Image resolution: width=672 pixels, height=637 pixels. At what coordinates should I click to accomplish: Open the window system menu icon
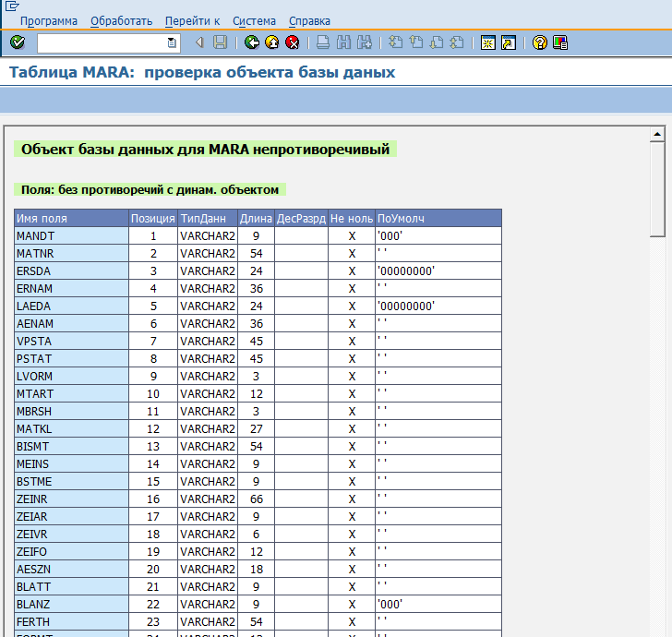(12, 6)
